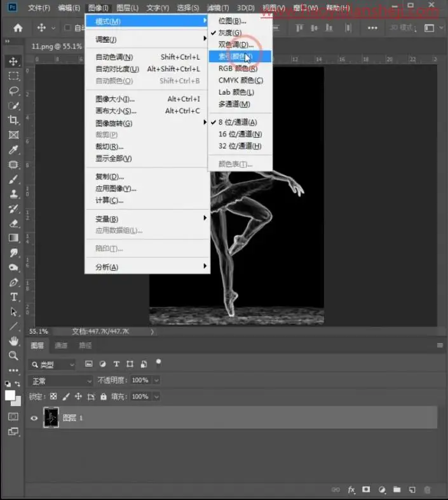Open the status bar info arrow

click(152, 332)
